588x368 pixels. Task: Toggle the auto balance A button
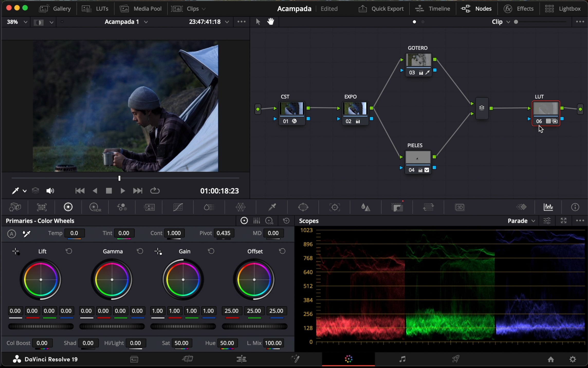[x=11, y=234]
